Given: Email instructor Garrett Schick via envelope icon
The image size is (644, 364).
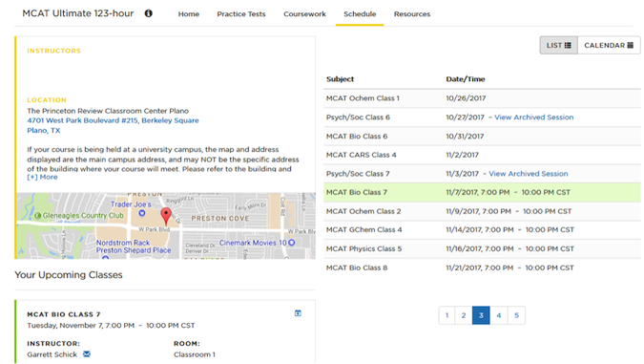Looking at the screenshot, I should pos(87,354).
